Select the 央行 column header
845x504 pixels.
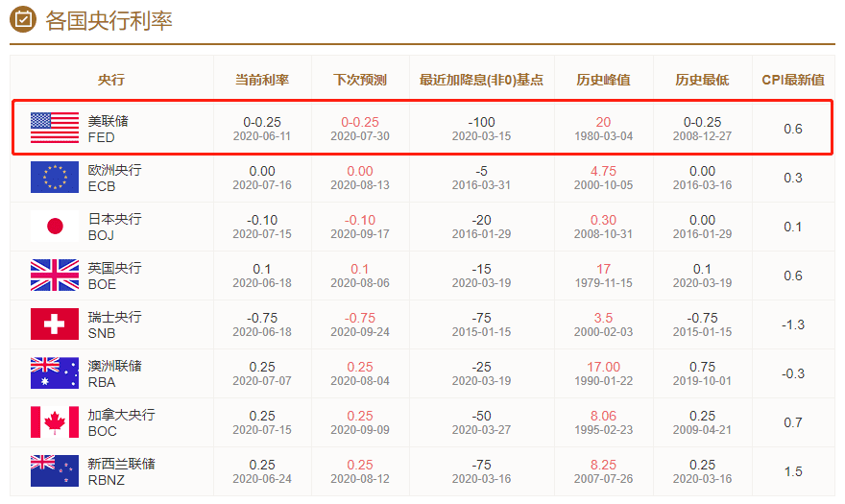click(x=111, y=80)
